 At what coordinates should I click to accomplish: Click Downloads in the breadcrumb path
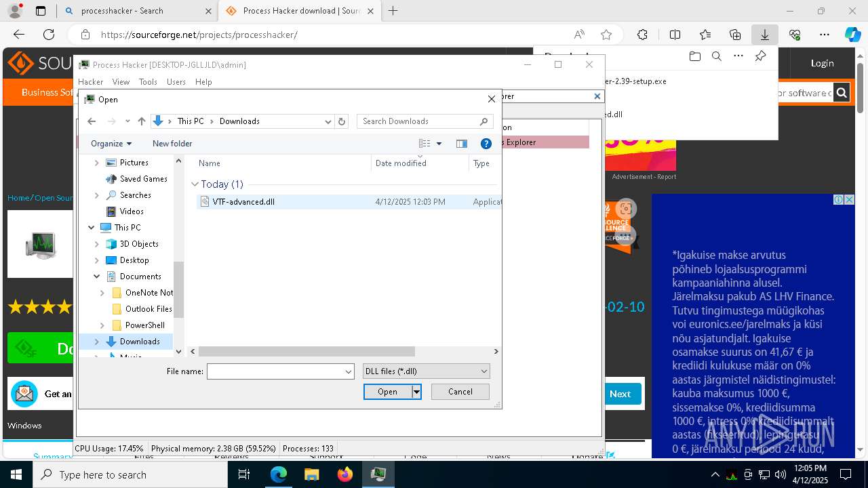click(x=239, y=121)
